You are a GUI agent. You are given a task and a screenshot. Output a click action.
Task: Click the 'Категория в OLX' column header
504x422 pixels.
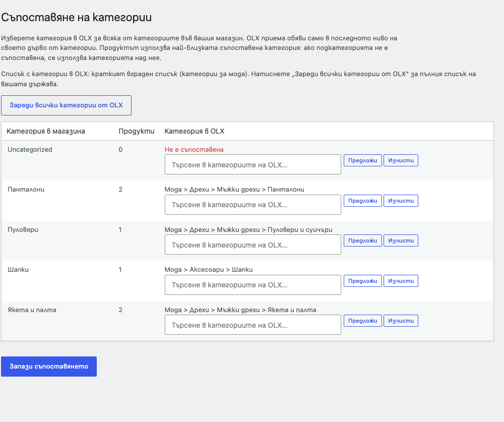point(195,131)
